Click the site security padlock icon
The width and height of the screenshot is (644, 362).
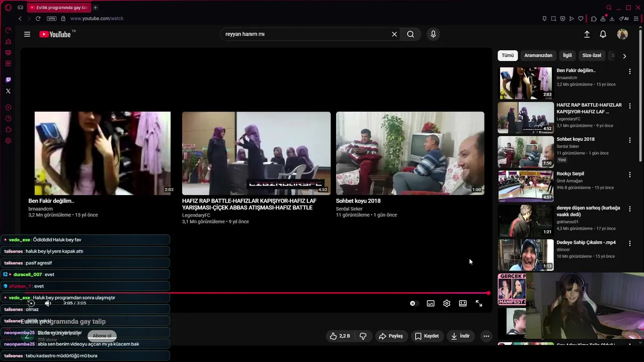(x=63, y=19)
